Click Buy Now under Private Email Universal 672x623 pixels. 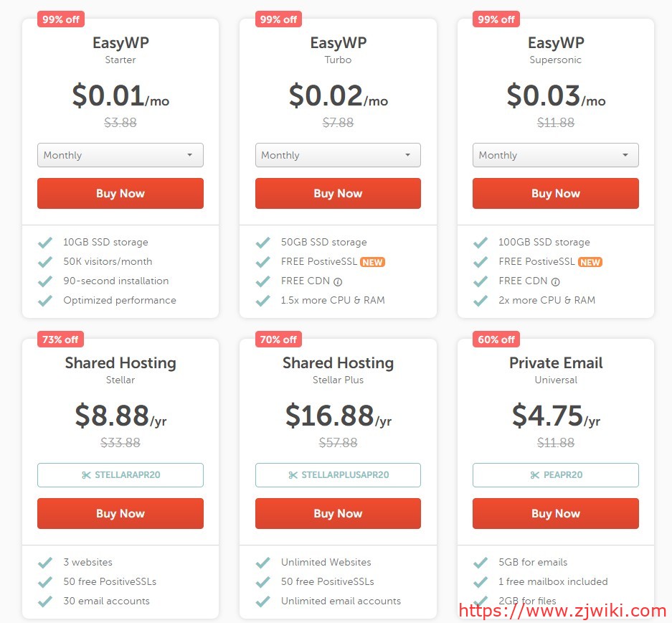(x=555, y=513)
